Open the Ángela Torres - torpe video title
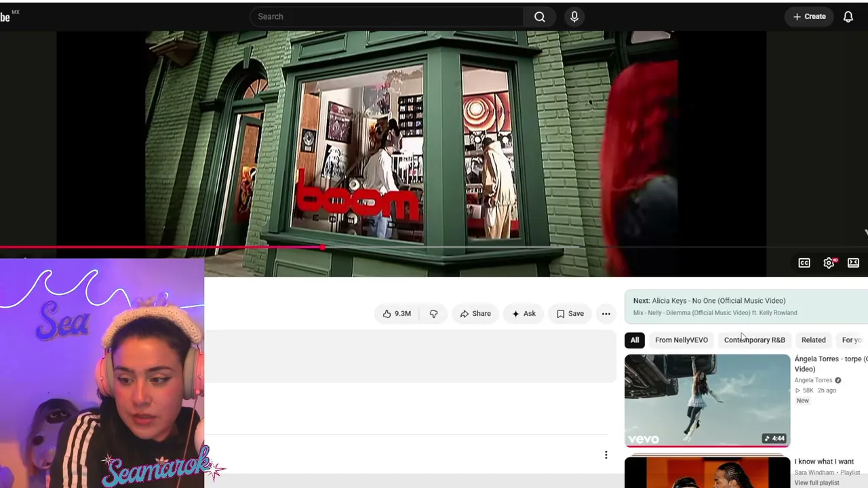The image size is (868, 488). tap(831, 364)
